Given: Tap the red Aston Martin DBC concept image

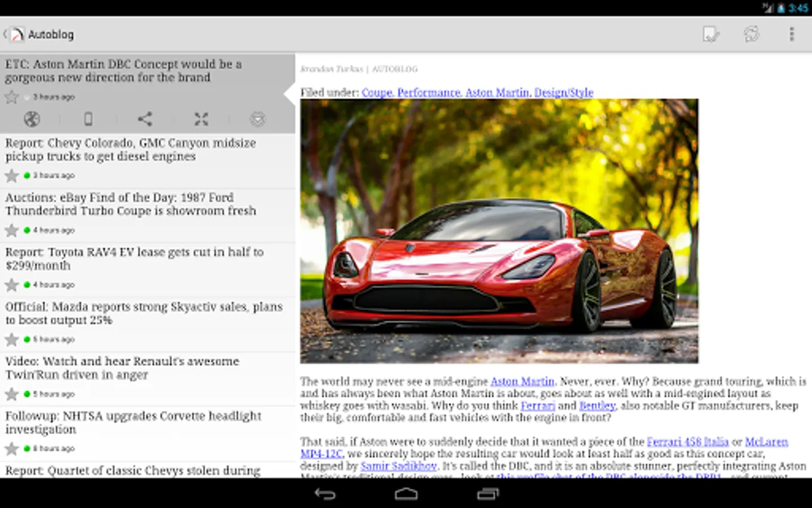Looking at the screenshot, I should click(x=499, y=231).
